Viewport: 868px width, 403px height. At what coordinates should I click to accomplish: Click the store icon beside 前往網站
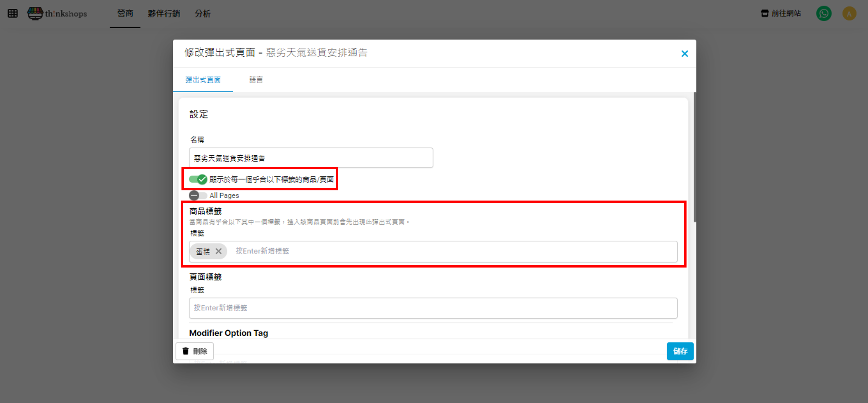pos(764,14)
